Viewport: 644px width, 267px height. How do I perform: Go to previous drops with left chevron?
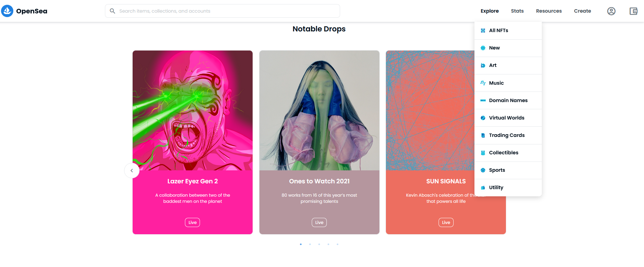point(132,170)
